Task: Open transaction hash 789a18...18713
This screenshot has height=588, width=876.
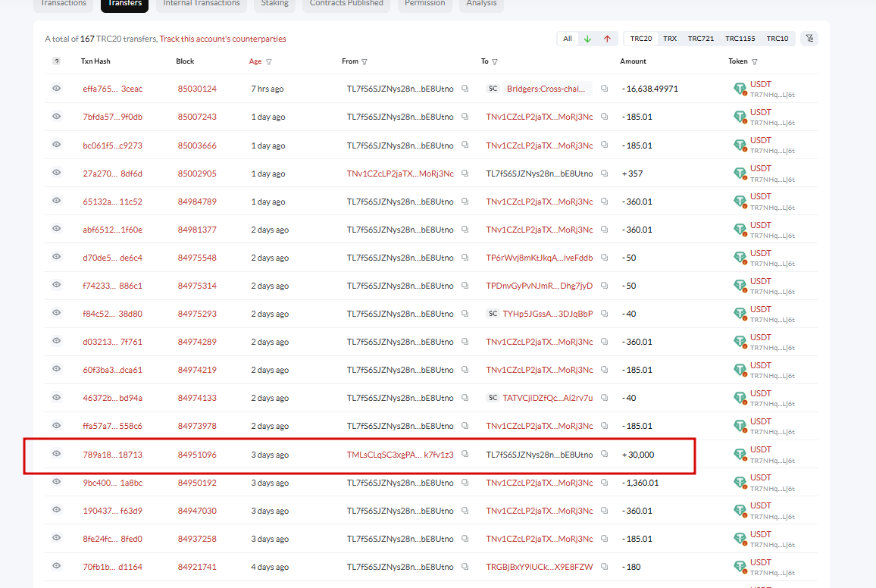Action: coord(112,455)
